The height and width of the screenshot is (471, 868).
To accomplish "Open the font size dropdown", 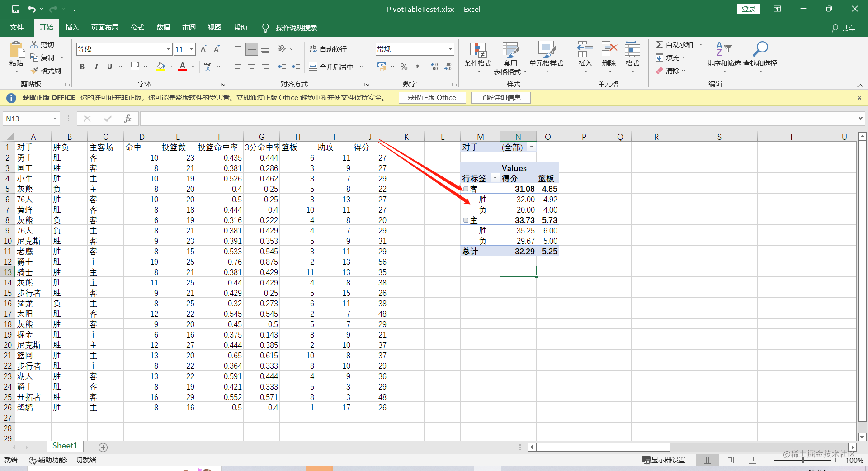I will tap(192, 49).
